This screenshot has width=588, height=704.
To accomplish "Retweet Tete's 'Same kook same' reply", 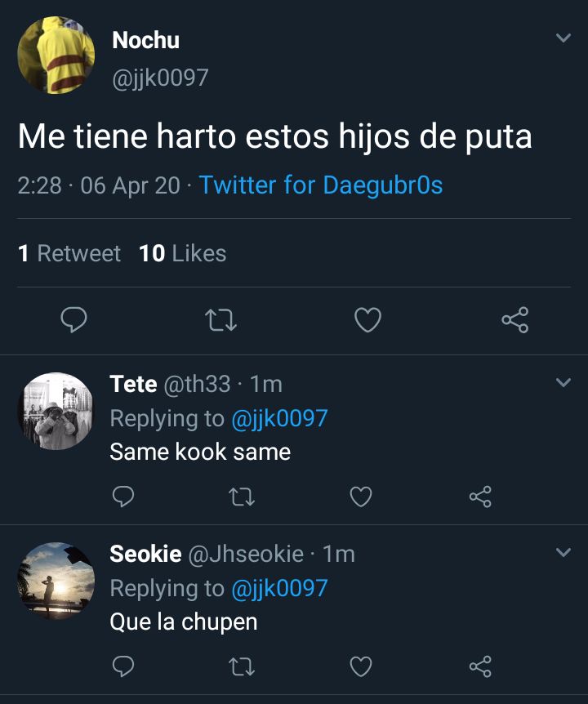I will click(x=242, y=497).
